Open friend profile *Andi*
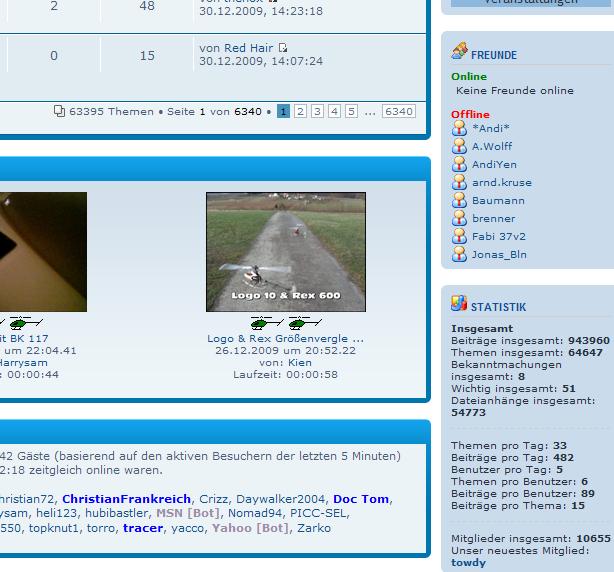Viewport: 614px width, 572px height. coord(491,128)
